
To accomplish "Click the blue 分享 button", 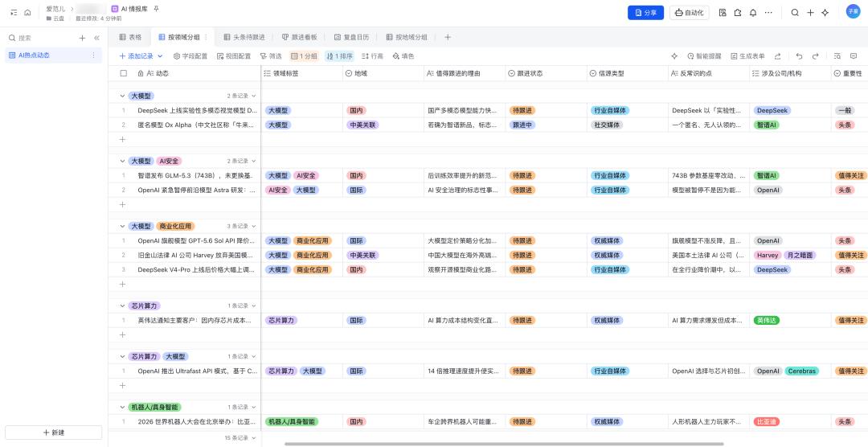I will [x=645, y=12].
